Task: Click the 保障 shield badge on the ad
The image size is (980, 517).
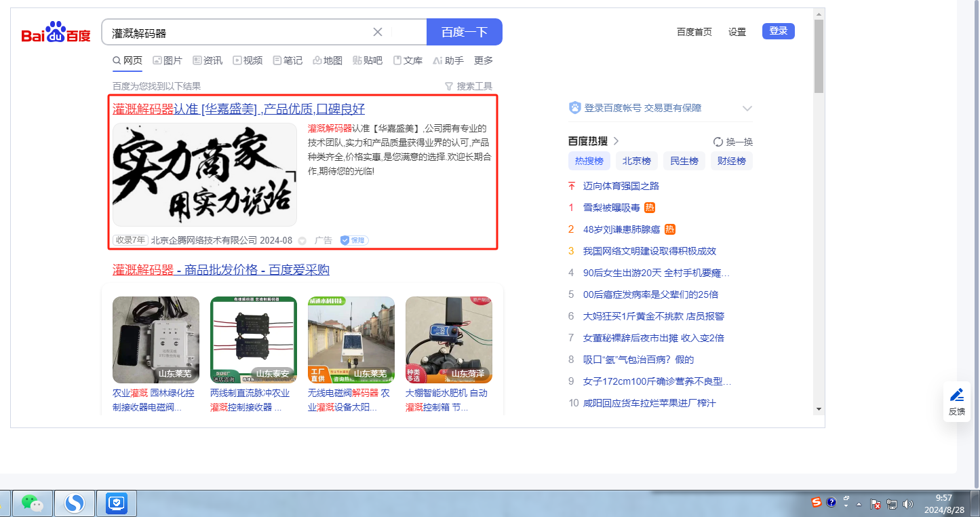Action: pyautogui.click(x=354, y=240)
